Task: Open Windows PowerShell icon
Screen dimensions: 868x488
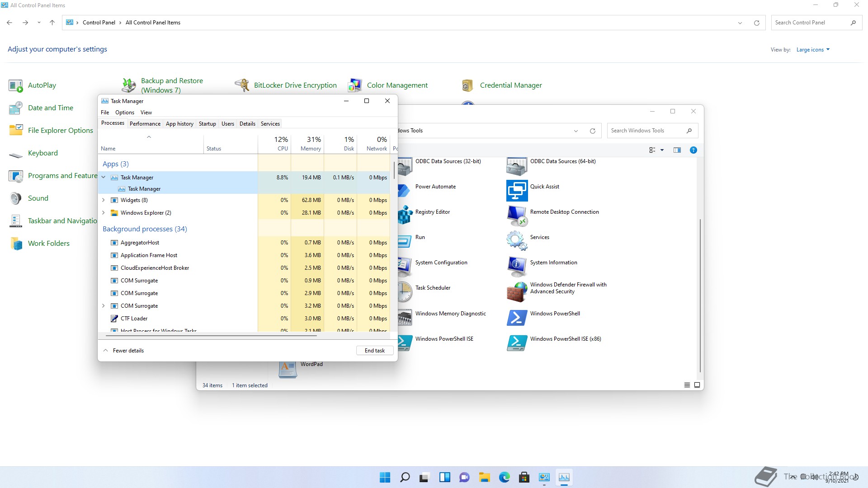Action: pos(517,318)
